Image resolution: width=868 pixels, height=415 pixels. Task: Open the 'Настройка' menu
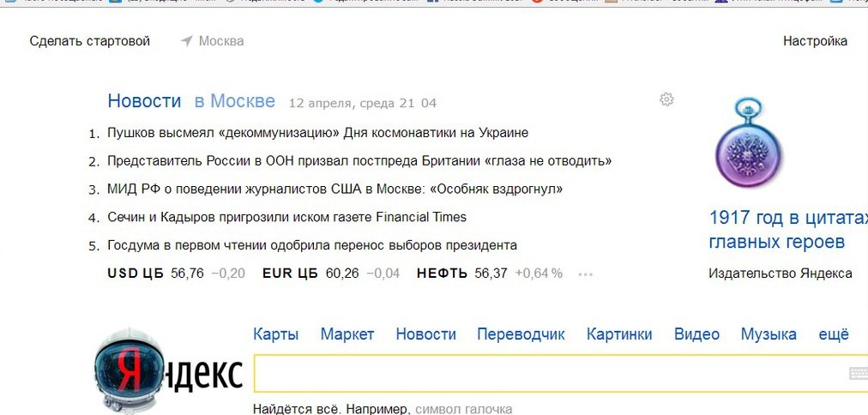815,41
